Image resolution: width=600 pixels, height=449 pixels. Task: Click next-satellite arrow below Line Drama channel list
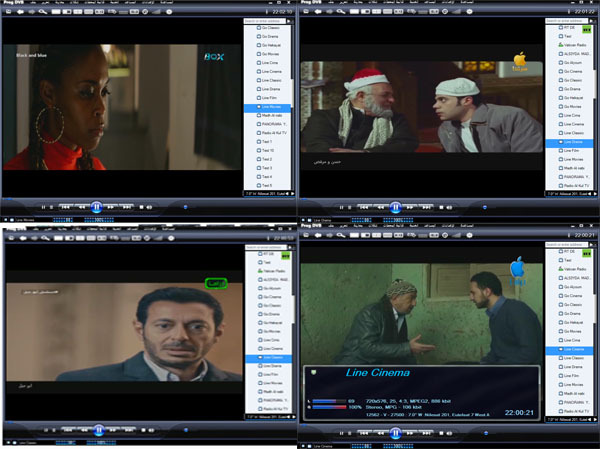[595, 194]
